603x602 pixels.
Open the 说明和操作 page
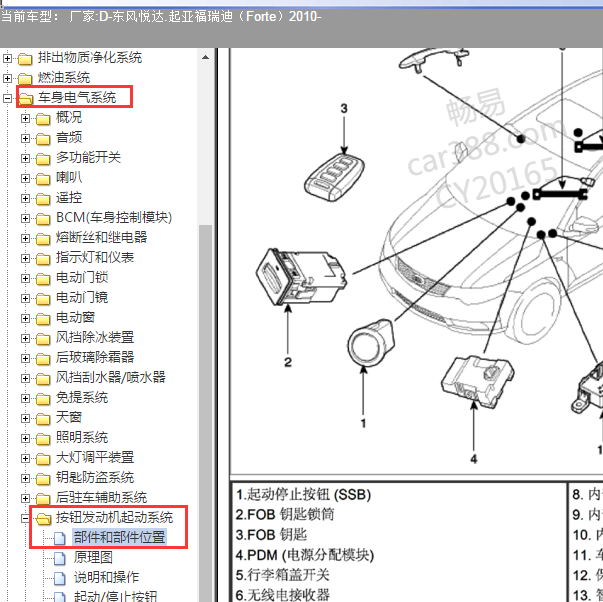tap(107, 577)
